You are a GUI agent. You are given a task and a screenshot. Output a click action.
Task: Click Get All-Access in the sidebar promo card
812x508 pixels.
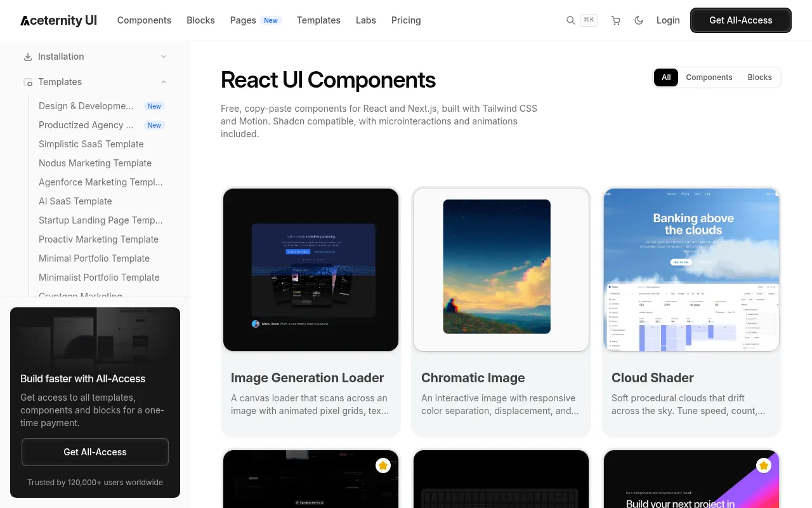click(x=95, y=452)
